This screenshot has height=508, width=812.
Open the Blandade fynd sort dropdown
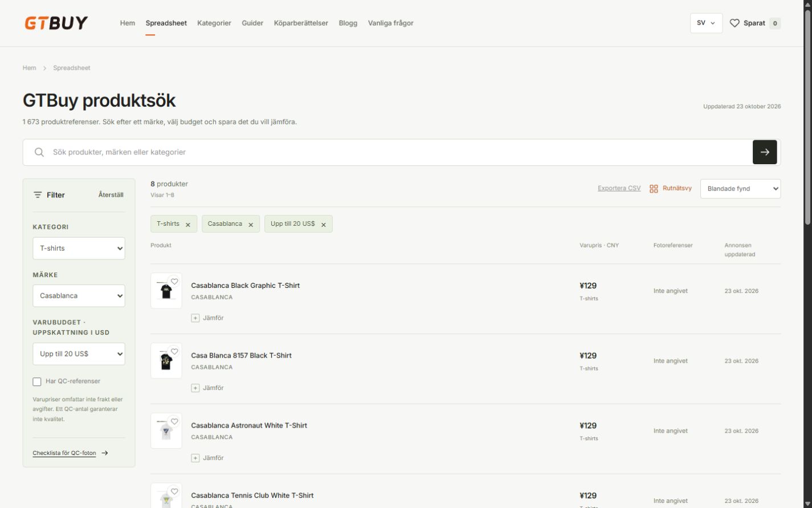click(740, 189)
